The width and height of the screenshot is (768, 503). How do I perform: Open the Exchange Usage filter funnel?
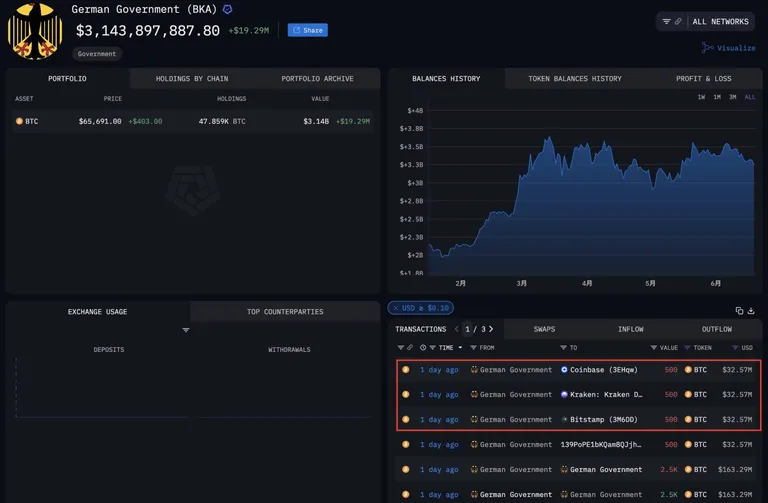point(186,330)
